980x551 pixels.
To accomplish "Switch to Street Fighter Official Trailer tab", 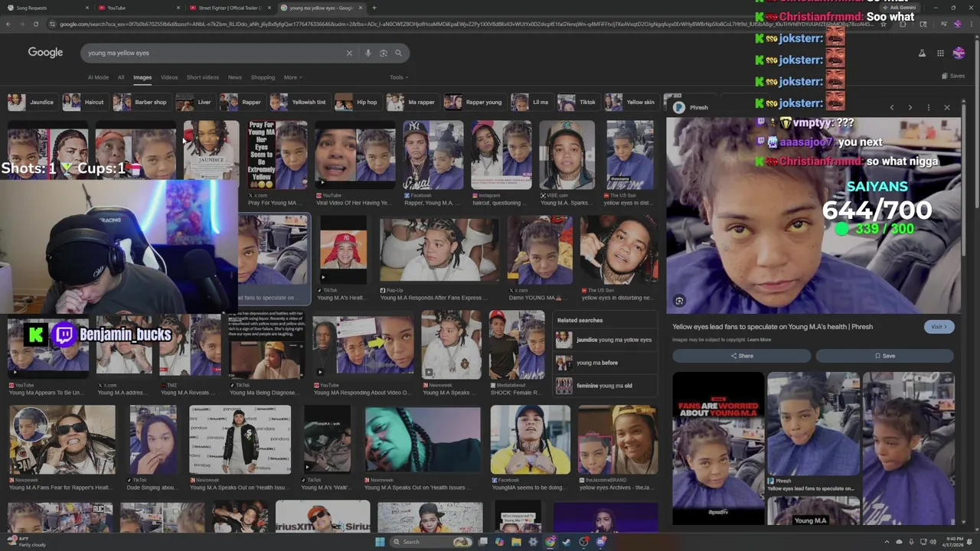I will 228,8.
